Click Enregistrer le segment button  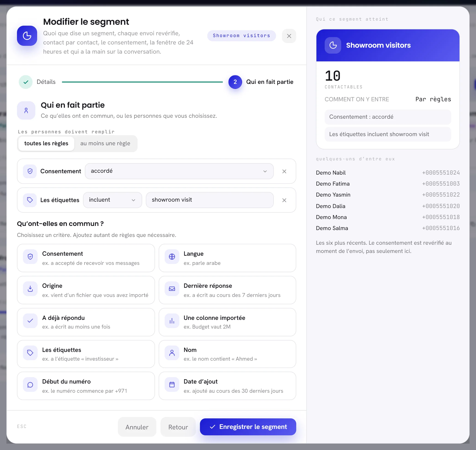[x=248, y=427]
